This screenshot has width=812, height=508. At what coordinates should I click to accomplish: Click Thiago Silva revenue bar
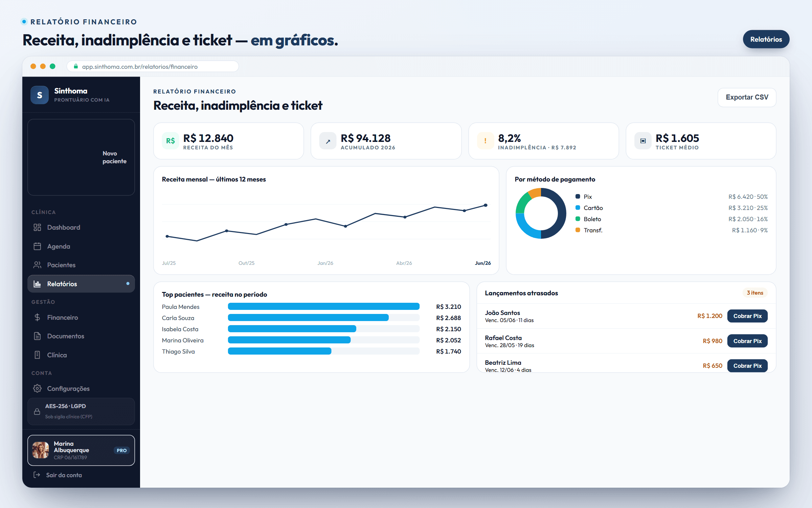click(x=280, y=351)
